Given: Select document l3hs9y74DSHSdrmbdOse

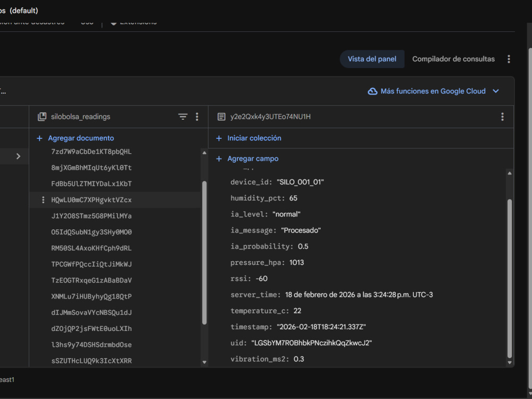Looking at the screenshot, I should pyautogui.click(x=92, y=345).
